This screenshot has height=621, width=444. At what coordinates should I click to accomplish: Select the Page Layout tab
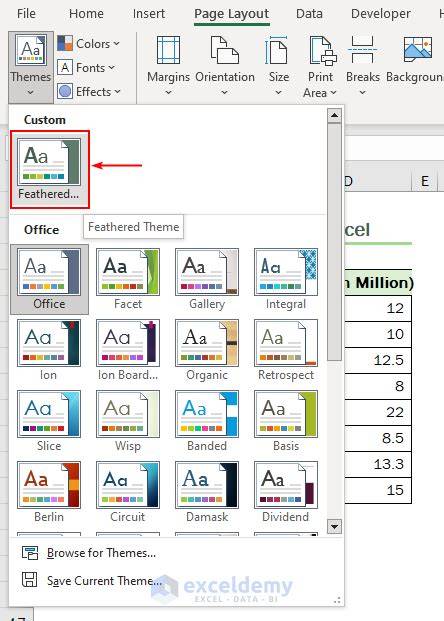(x=231, y=14)
